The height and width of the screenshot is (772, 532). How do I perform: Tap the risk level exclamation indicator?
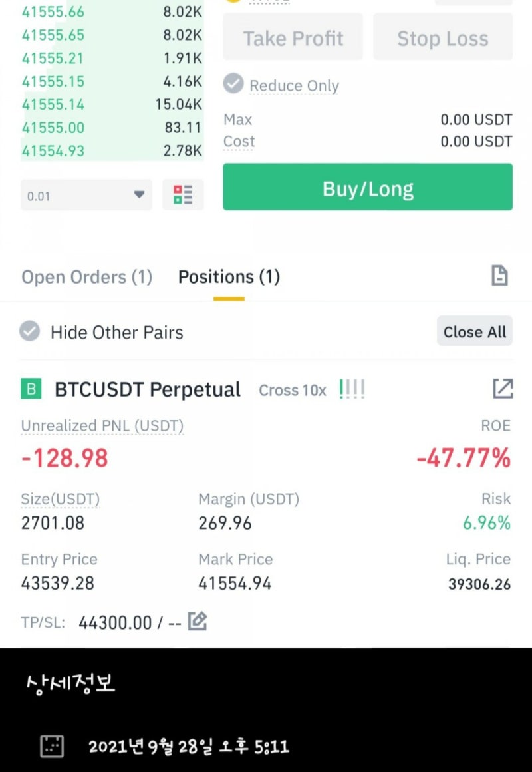click(x=352, y=389)
